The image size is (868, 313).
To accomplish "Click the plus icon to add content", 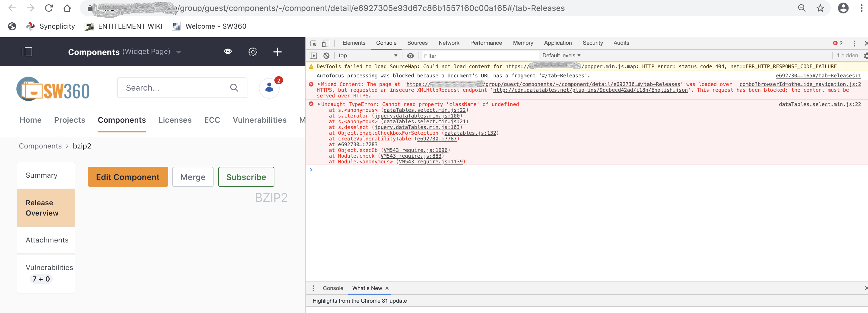I will tap(277, 52).
